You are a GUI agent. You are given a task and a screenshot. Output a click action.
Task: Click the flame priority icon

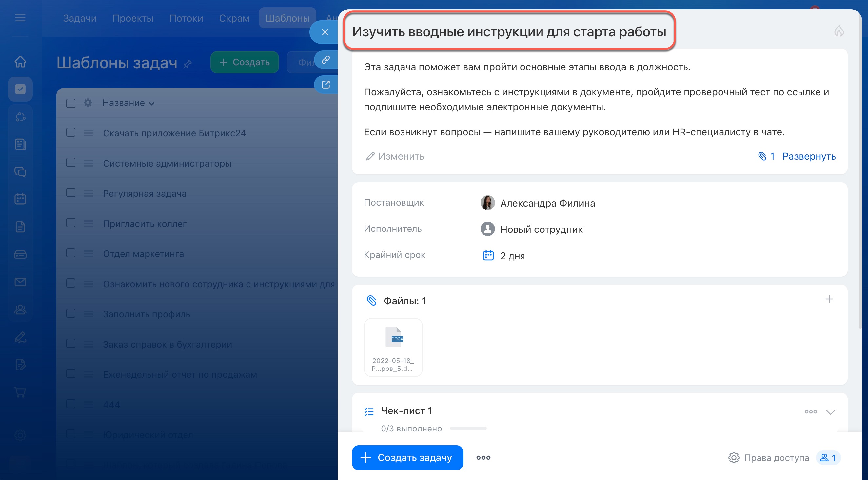pos(839,31)
